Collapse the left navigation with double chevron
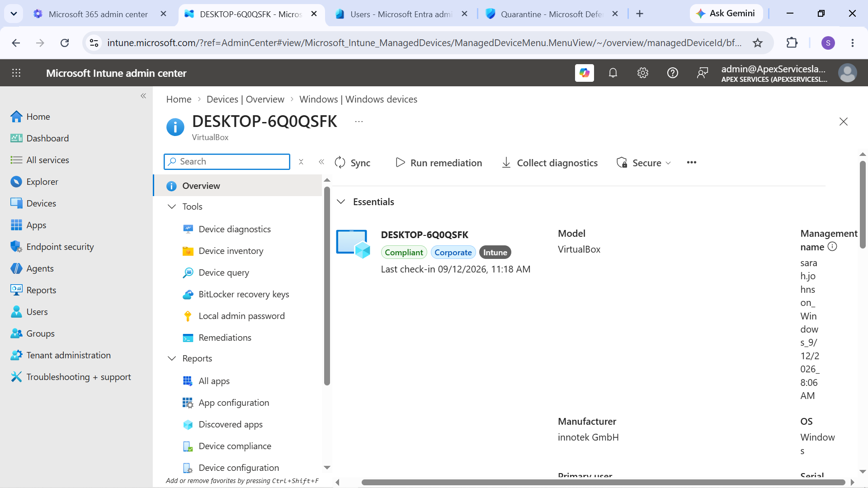Screen dimensions: 868x488 point(143,96)
